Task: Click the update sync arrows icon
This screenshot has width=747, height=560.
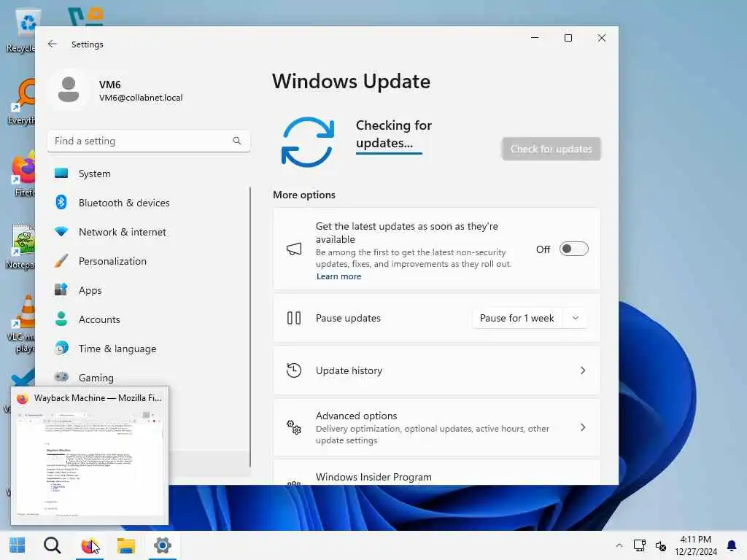Action: [308, 142]
